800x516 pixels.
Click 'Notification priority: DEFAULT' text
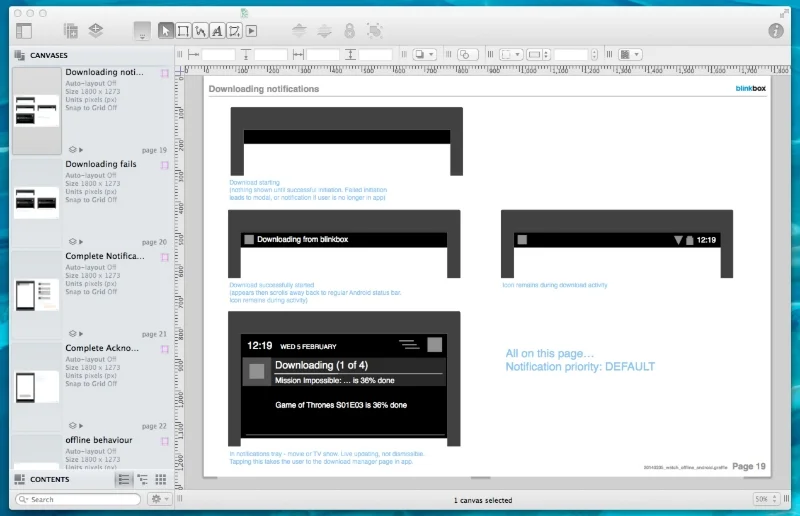[x=580, y=366]
